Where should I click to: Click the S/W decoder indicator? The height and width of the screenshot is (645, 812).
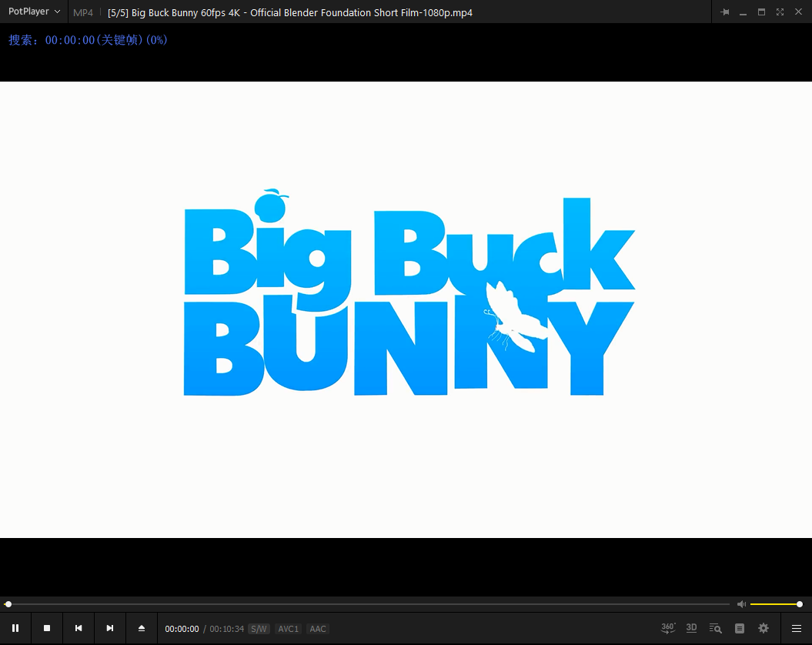point(259,629)
